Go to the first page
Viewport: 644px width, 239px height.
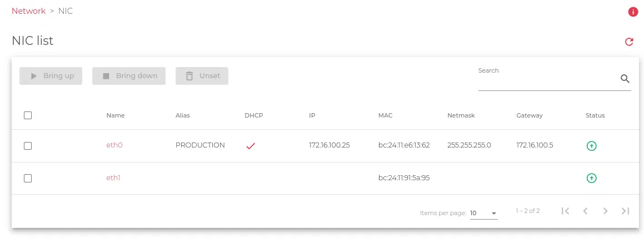pos(565,211)
